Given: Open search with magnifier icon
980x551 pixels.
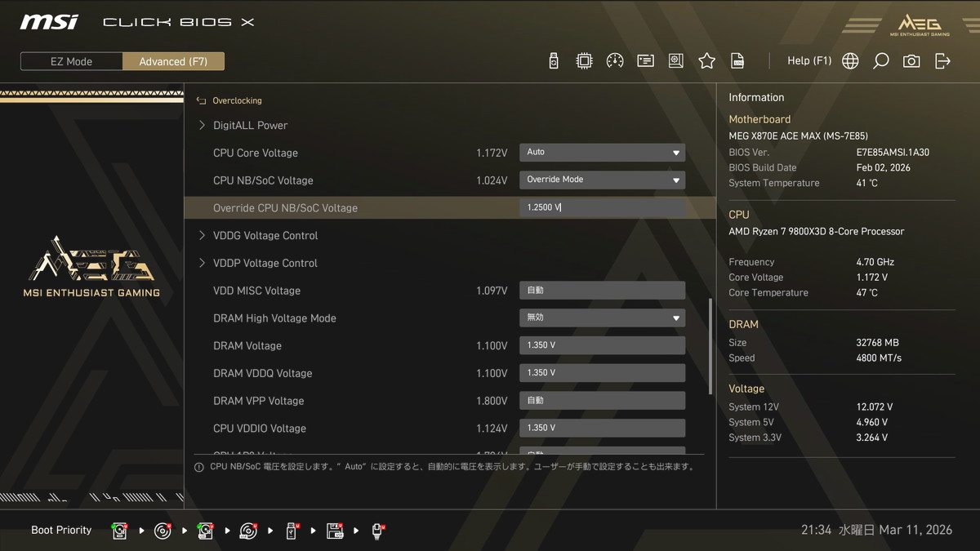Looking at the screenshot, I should click(x=880, y=61).
